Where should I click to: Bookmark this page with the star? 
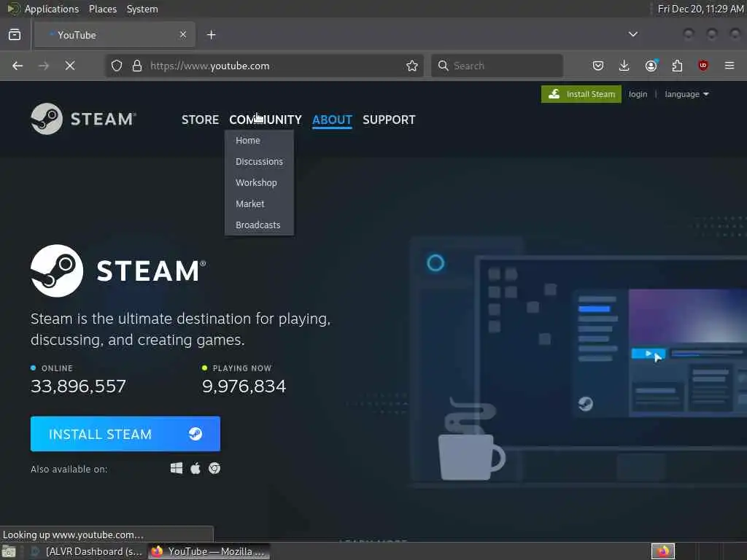tap(412, 66)
